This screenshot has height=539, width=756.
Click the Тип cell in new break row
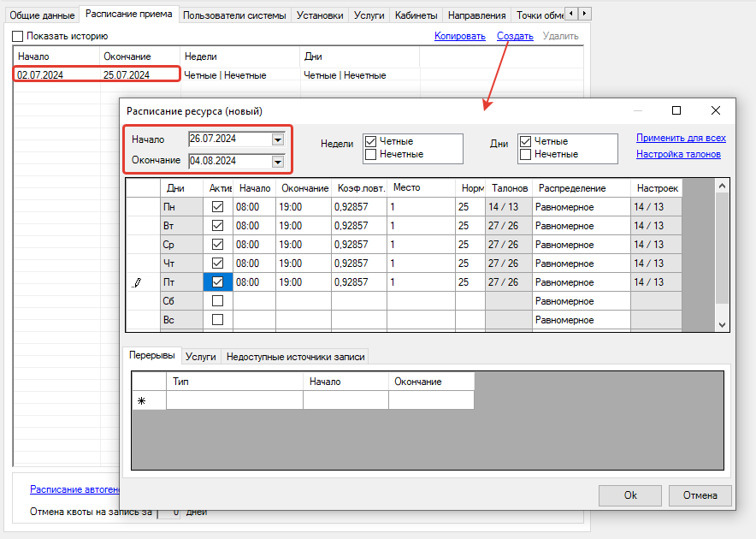click(x=235, y=400)
